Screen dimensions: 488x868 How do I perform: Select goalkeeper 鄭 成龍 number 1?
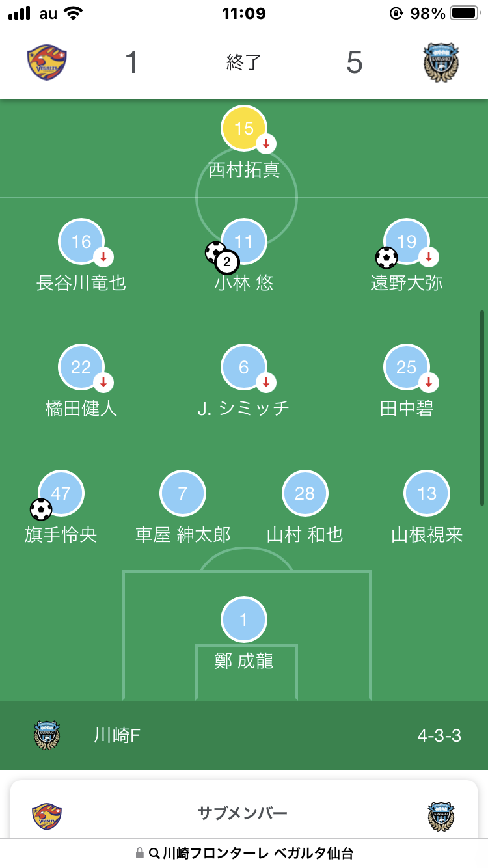(244, 619)
